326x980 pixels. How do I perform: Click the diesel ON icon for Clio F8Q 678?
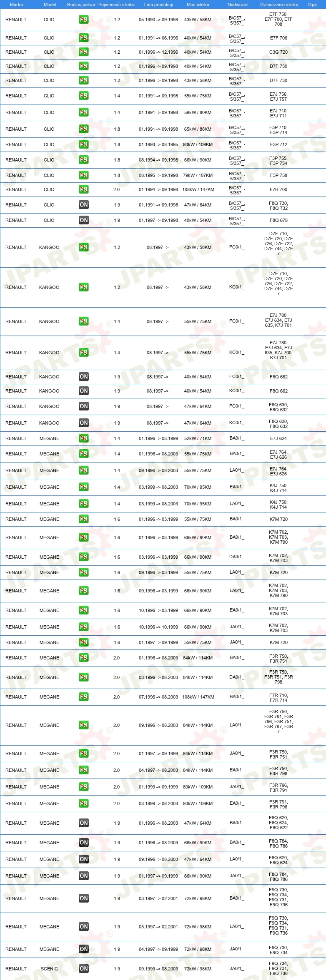84,220
